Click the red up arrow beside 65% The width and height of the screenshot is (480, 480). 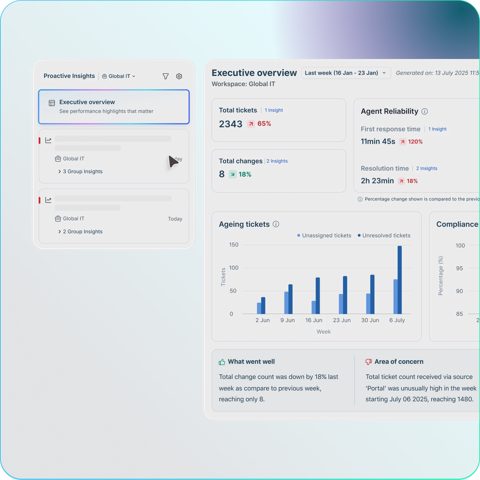coord(251,124)
